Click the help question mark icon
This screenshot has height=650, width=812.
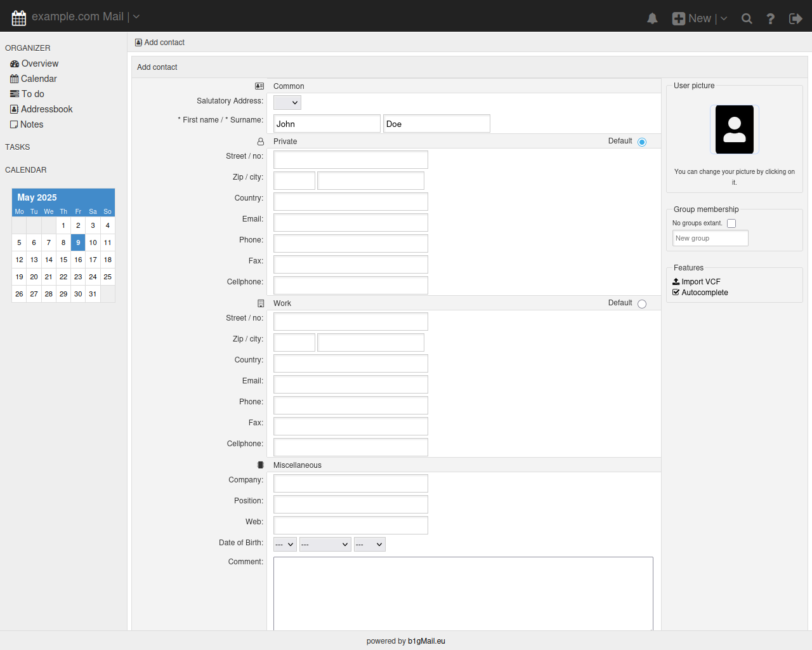click(770, 18)
